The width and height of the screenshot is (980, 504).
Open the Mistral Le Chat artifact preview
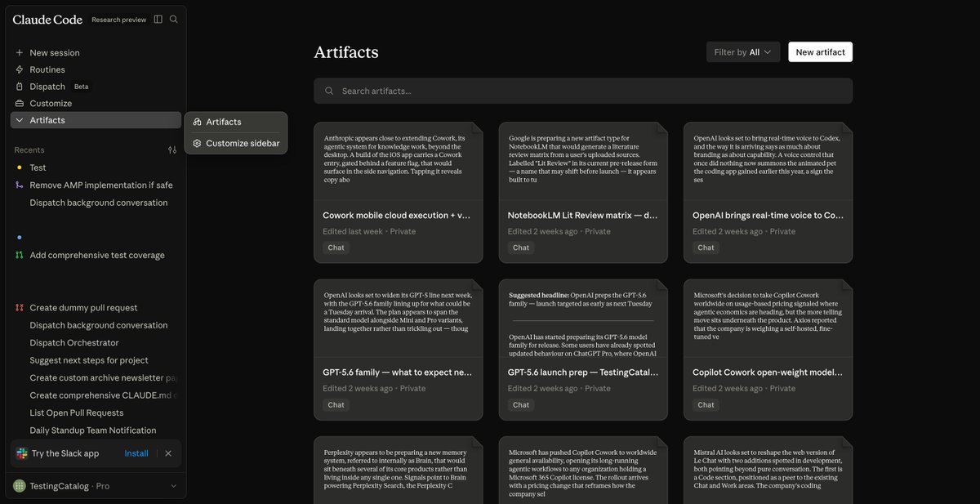pos(768,470)
